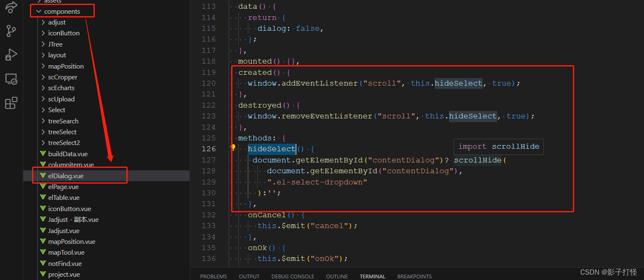Open the DEBUG CONSOLE tab
644x280 pixels.
coord(292,276)
